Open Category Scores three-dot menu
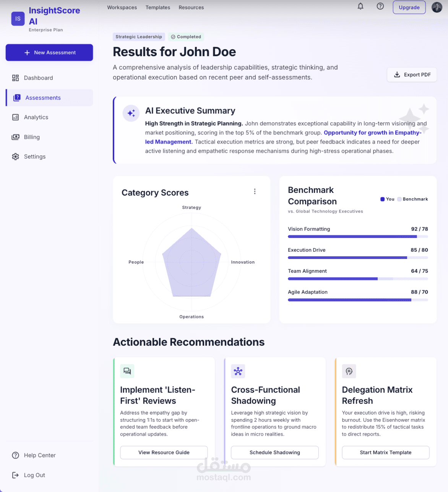 255,191
